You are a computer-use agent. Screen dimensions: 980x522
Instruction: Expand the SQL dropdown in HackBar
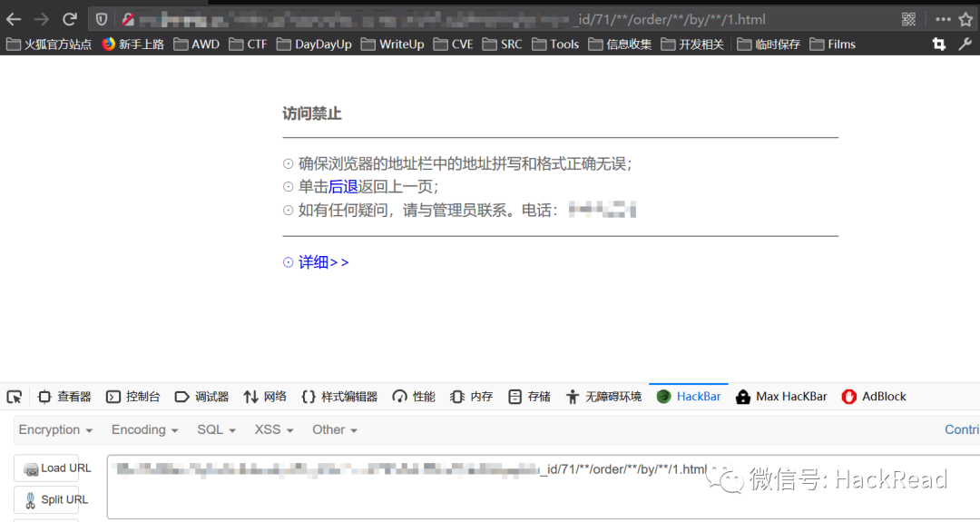coord(216,429)
